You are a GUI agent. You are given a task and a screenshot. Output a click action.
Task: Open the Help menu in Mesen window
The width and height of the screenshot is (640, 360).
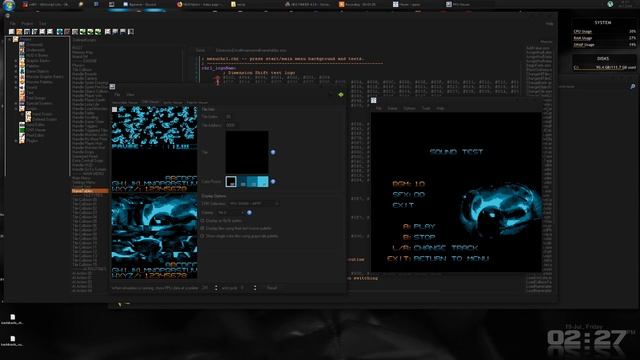tap(440, 109)
